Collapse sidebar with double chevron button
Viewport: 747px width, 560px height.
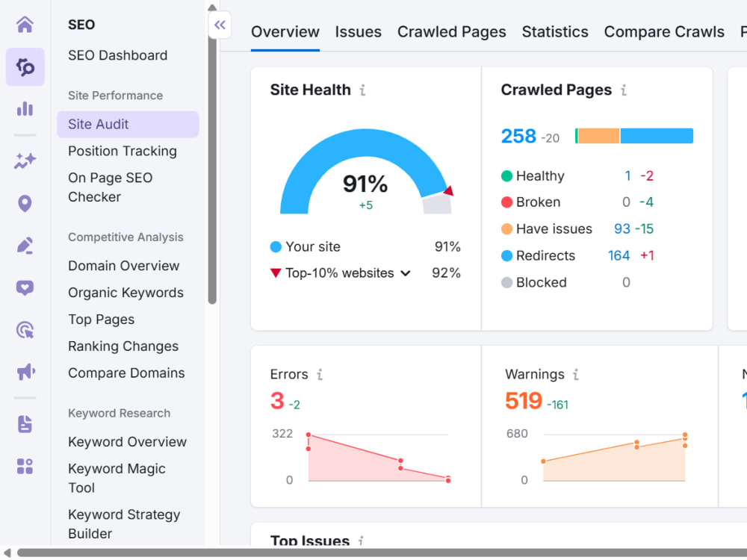pos(220,25)
